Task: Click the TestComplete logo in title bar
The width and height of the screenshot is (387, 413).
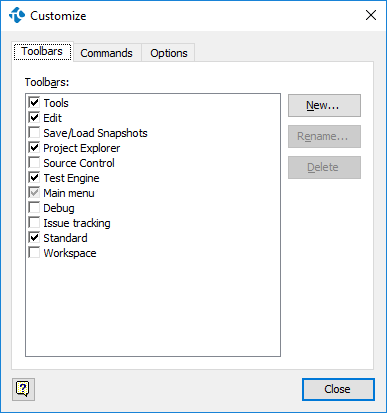Action: coord(17,15)
